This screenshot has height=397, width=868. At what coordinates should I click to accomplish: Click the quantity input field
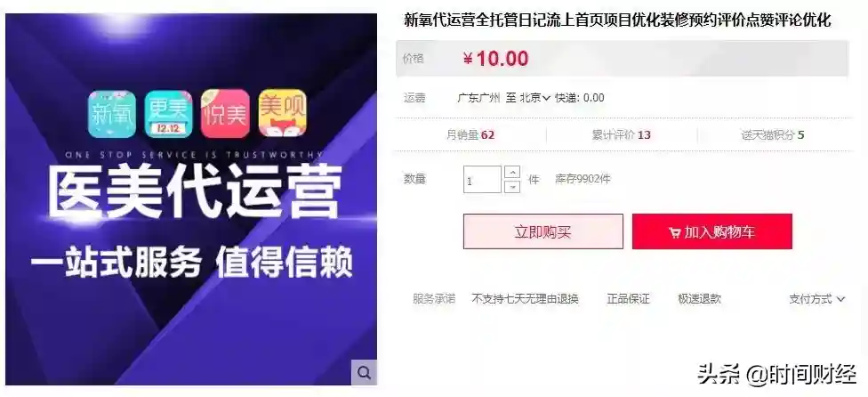pyautogui.click(x=482, y=180)
